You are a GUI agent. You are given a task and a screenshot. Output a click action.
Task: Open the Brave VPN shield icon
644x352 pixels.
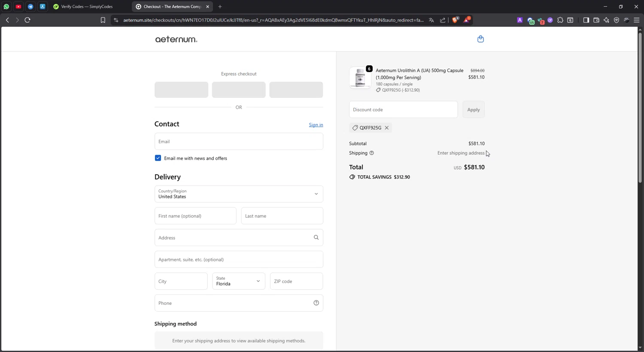pyautogui.click(x=617, y=20)
